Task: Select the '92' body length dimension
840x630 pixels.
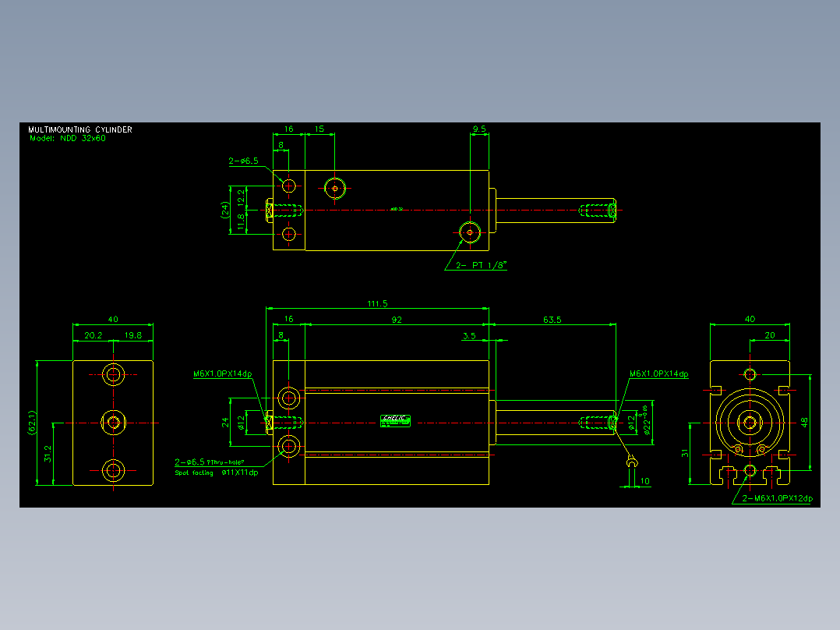Action: tap(397, 320)
